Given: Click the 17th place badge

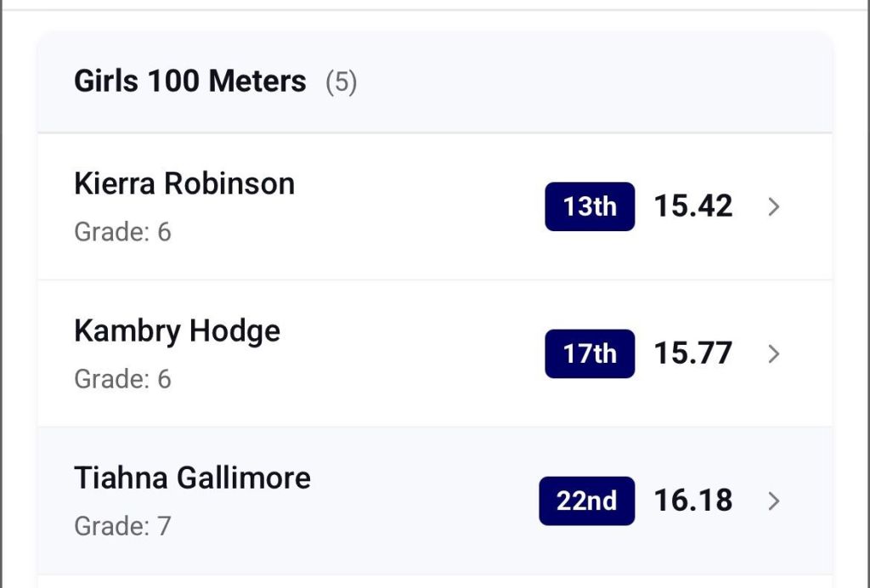Looking at the screenshot, I should (x=590, y=353).
